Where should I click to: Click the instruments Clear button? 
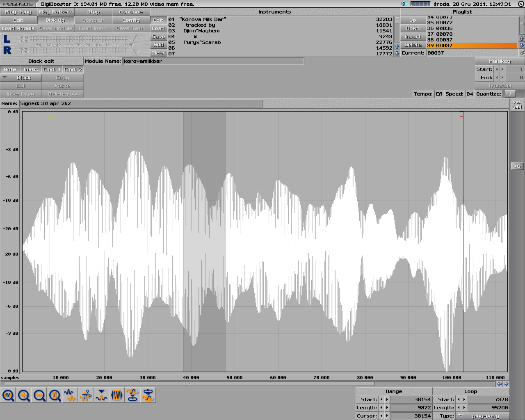(x=159, y=53)
